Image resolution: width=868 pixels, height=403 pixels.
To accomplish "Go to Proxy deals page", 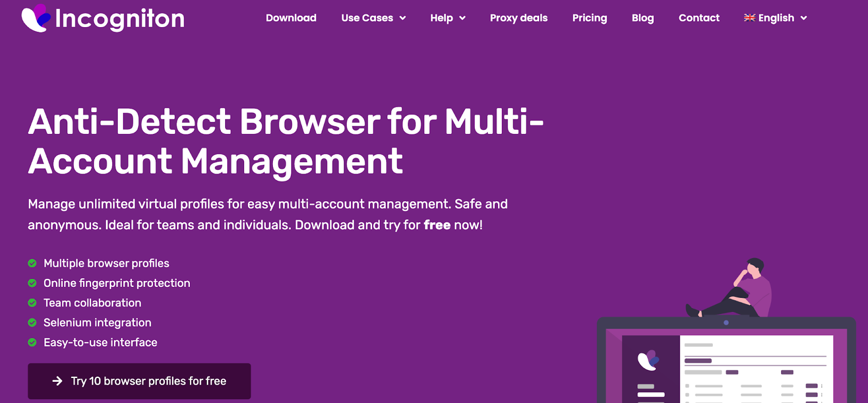I will coord(519,18).
